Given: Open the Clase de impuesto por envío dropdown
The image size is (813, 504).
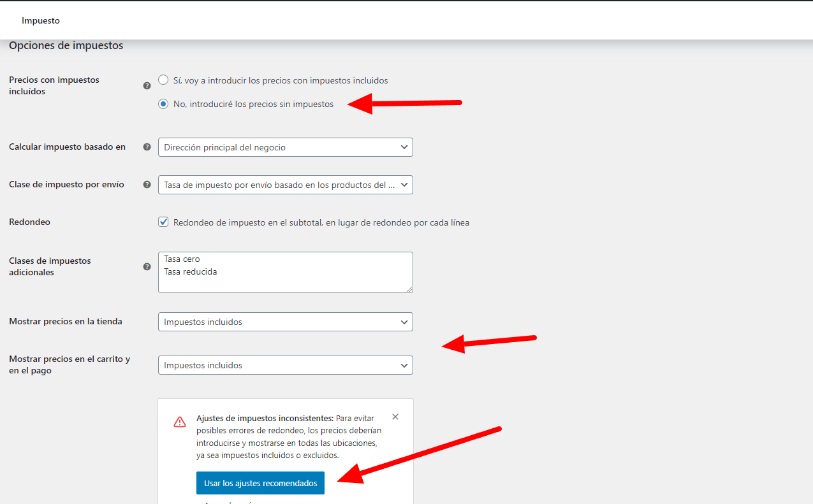Looking at the screenshot, I should click(286, 185).
